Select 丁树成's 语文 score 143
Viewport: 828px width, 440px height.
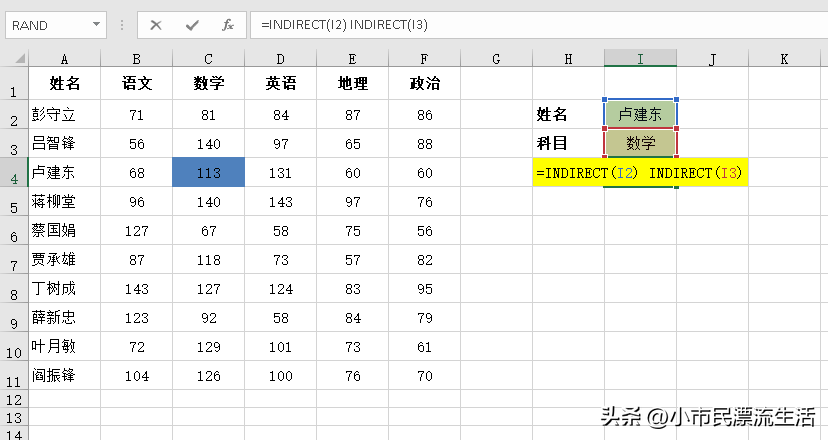pos(136,288)
